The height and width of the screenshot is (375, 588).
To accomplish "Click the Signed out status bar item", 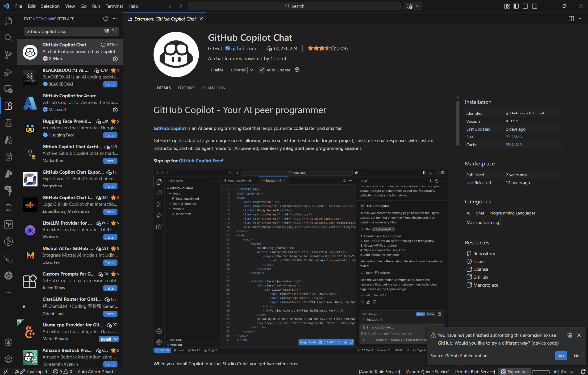I will (x=514, y=372).
